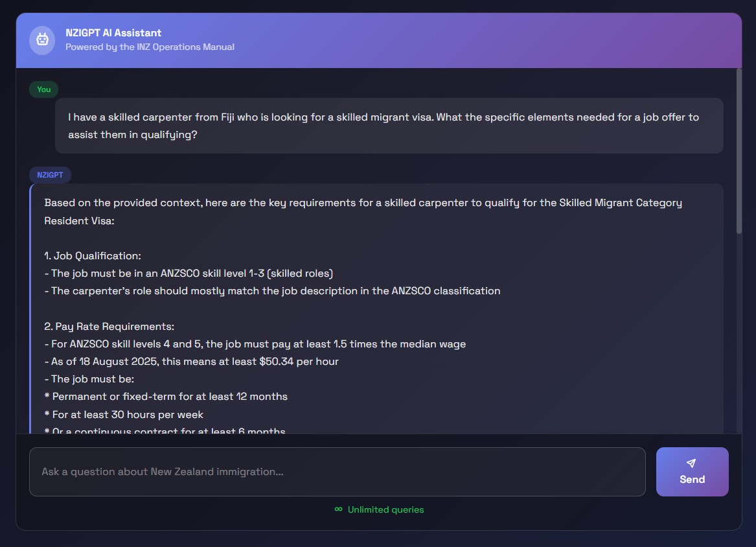
Task: Click the "NZIGPT" sender badge
Action: click(50, 175)
